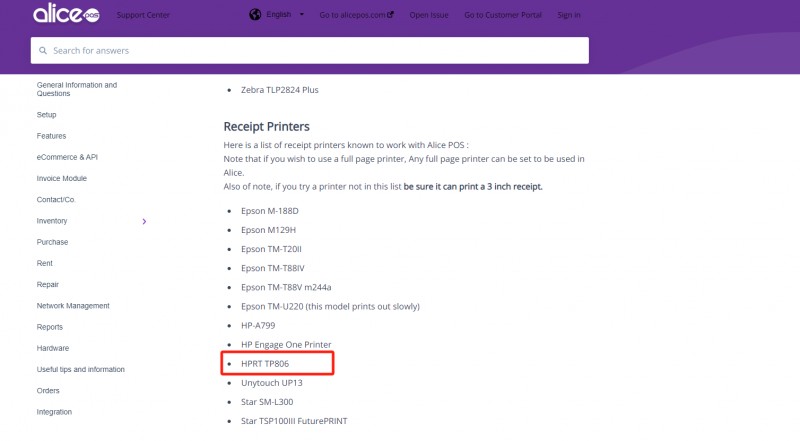The height and width of the screenshot is (441, 800).
Task: Open the English language dropdown
Action: [x=285, y=16]
